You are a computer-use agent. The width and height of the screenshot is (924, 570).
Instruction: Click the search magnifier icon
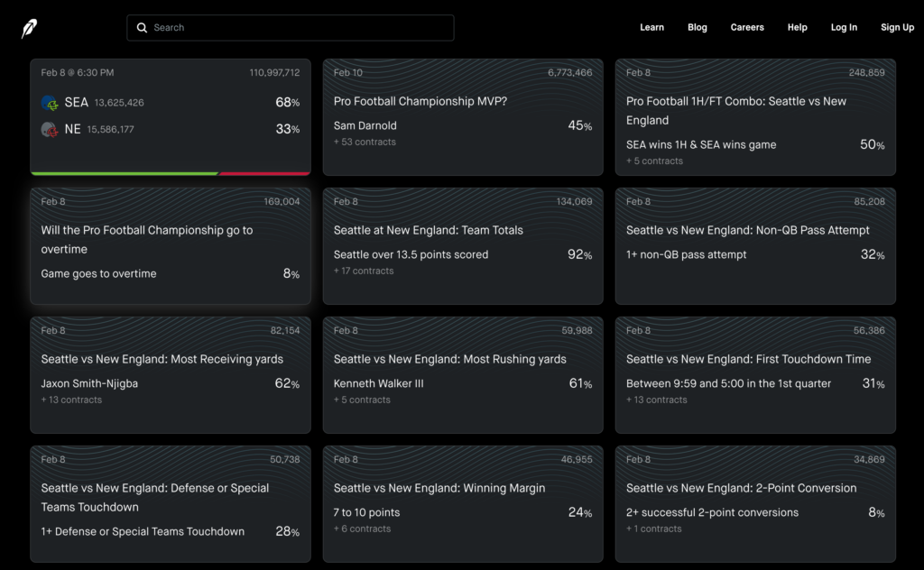[x=142, y=28]
